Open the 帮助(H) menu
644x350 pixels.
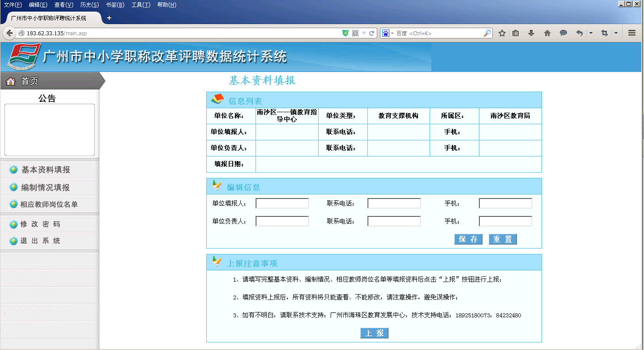point(166,5)
